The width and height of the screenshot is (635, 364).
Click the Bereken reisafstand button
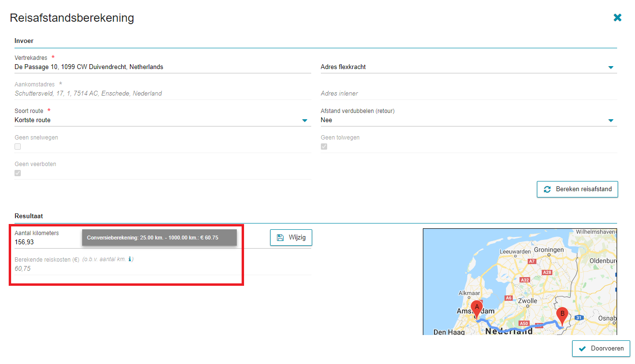(577, 189)
